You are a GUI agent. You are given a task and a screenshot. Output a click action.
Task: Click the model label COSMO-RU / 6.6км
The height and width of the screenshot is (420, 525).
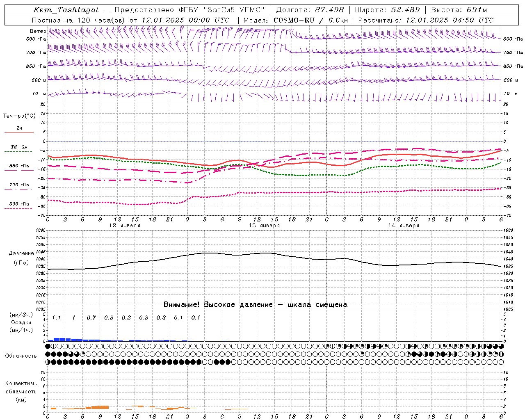310,20
